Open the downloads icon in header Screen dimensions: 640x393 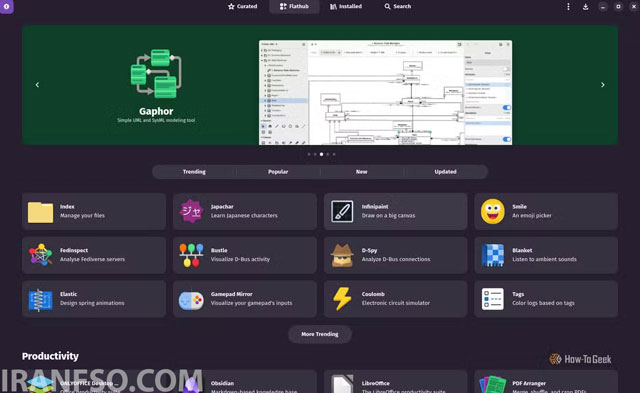(x=585, y=7)
